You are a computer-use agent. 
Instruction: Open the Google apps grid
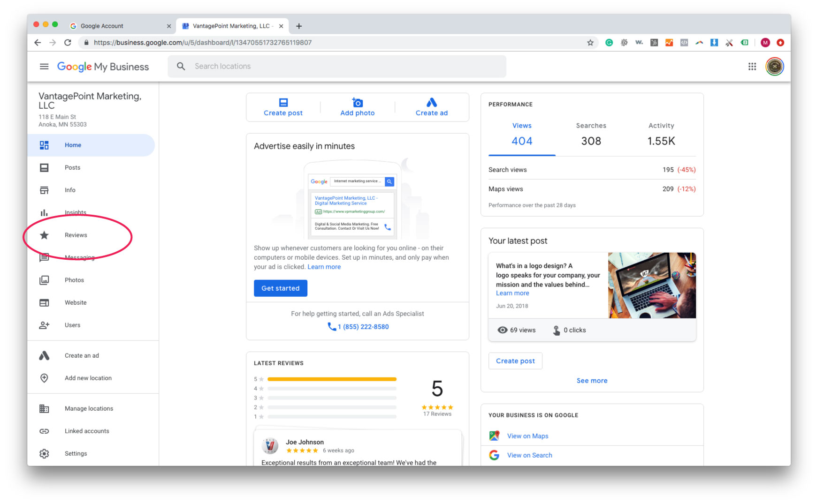(752, 67)
